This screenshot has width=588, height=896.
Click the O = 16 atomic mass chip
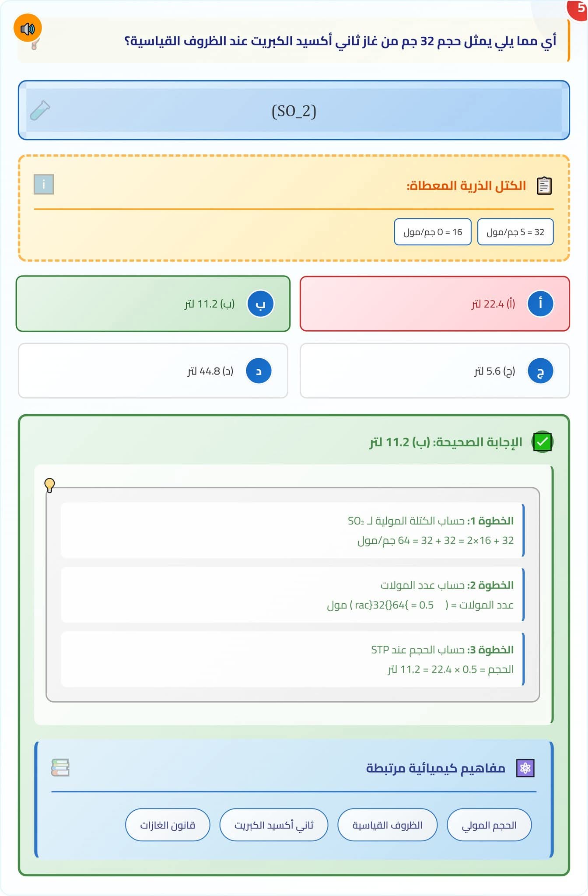click(433, 232)
